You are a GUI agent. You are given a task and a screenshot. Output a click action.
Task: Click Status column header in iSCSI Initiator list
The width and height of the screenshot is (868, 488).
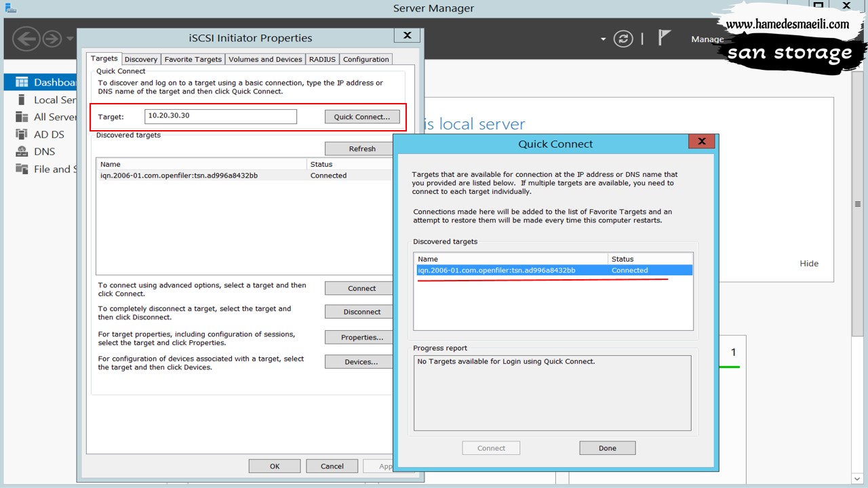point(351,164)
